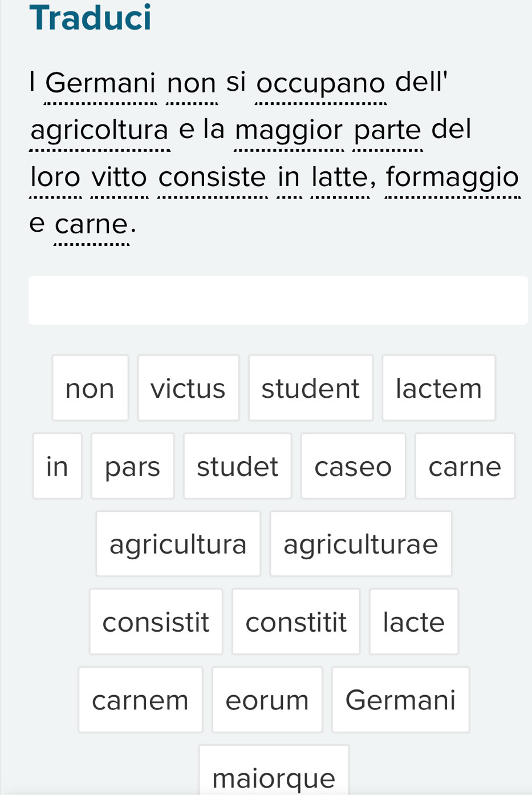Choose the 'studet' word tile
This screenshot has width=532, height=795.
click(x=237, y=466)
